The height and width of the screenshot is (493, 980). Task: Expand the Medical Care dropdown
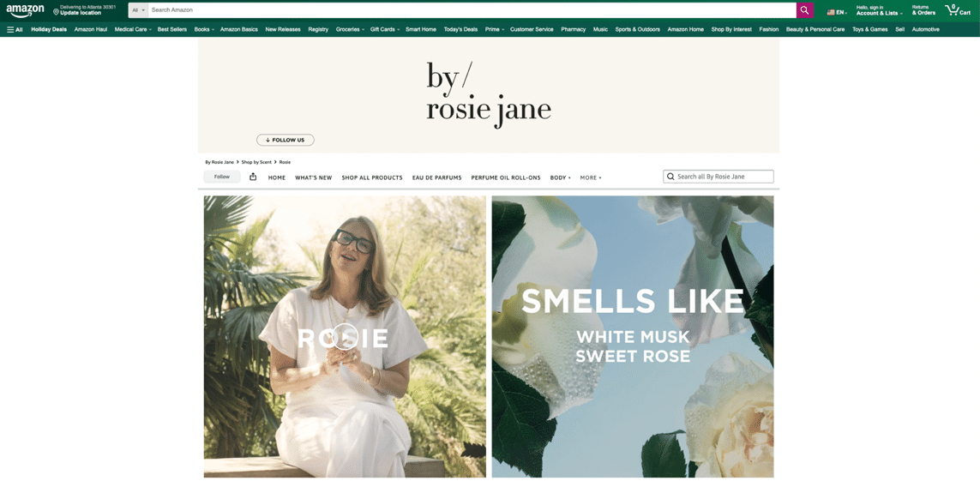click(x=133, y=29)
